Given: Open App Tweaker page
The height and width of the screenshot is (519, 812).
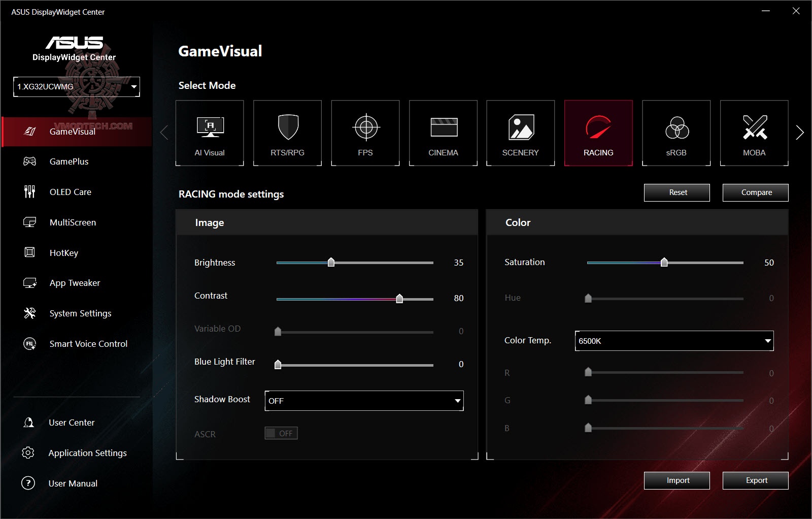Looking at the screenshot, I should pos(76,283).
